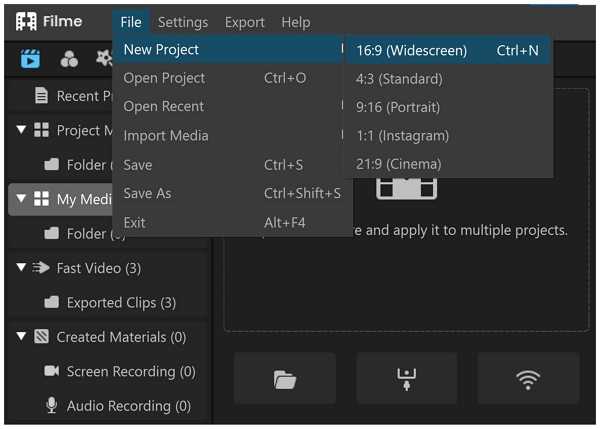Choose Save As from File menu
600x429 pixels.
point(147,193)
